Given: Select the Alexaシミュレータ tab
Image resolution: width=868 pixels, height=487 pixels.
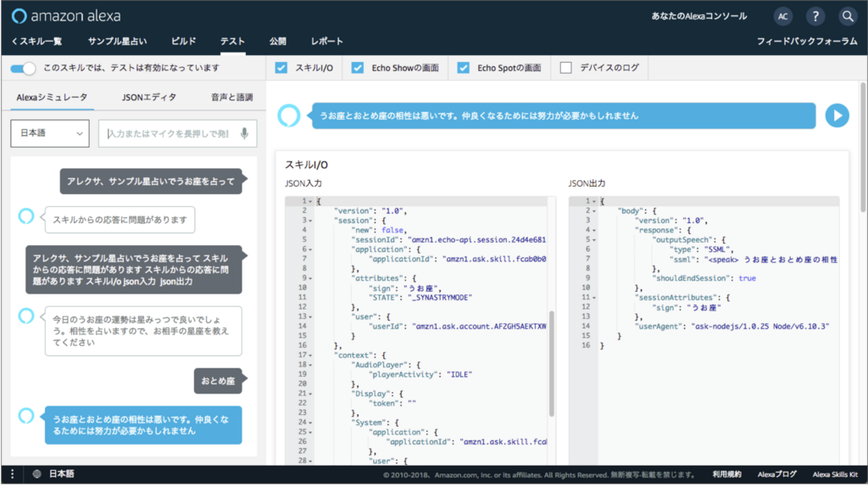Looking at the screenshot, I should 52,98.
